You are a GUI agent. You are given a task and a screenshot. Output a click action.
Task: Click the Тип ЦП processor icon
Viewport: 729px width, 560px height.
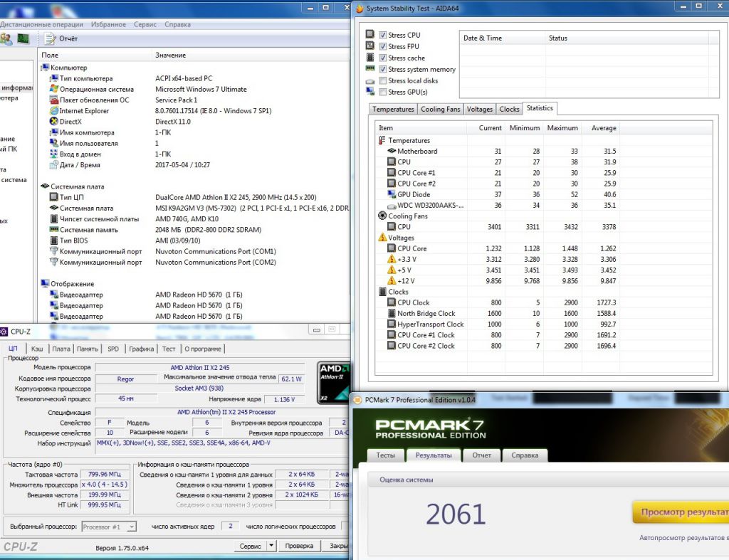tap(54, 197)
